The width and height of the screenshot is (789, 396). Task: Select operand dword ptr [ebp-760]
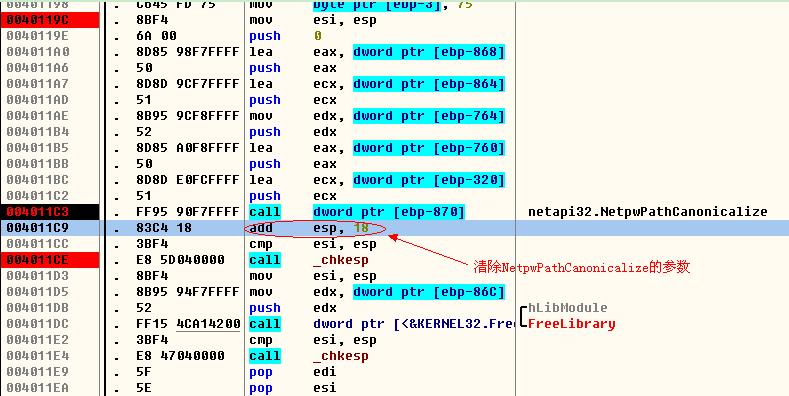[x=429, y=148]
